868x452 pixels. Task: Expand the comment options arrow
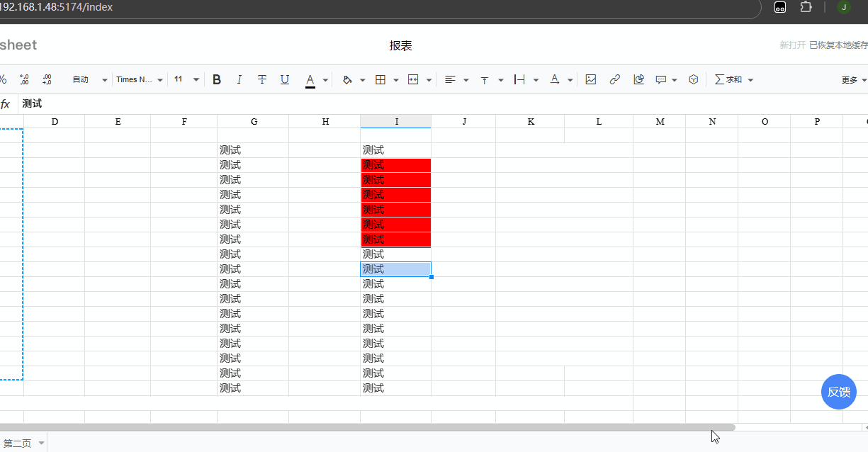[x=675, y=80]
